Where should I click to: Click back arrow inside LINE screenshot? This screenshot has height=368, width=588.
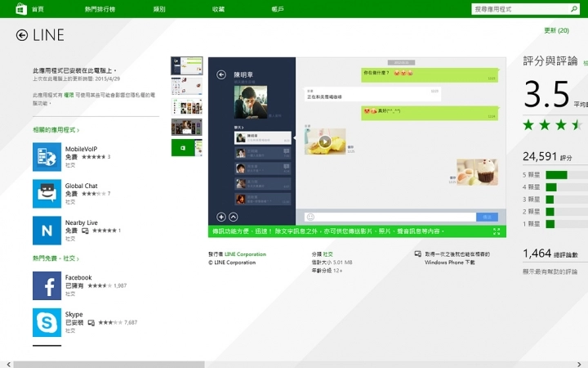tap(221, 74)
